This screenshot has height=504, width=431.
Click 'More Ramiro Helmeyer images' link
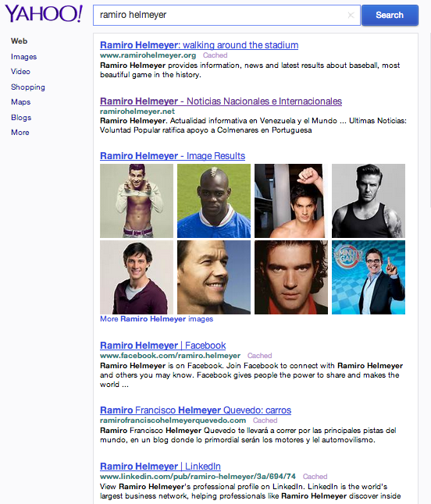pyautogui.click(x=157, y=319)
